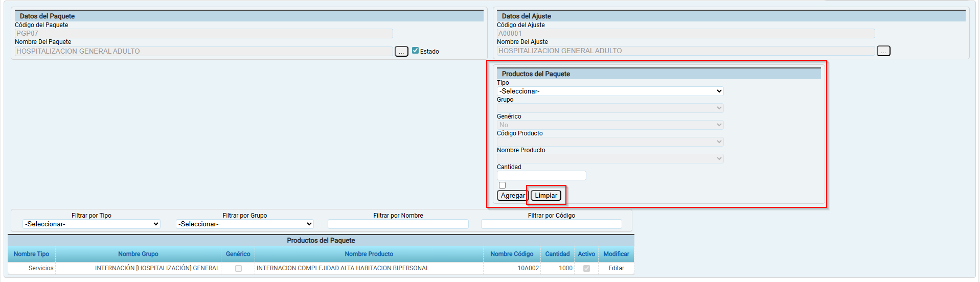This screenshot has height=282, width=980.
Task: Click the ellipsis button beside Nombre Del Ajuste
Action: pos(883,51)
